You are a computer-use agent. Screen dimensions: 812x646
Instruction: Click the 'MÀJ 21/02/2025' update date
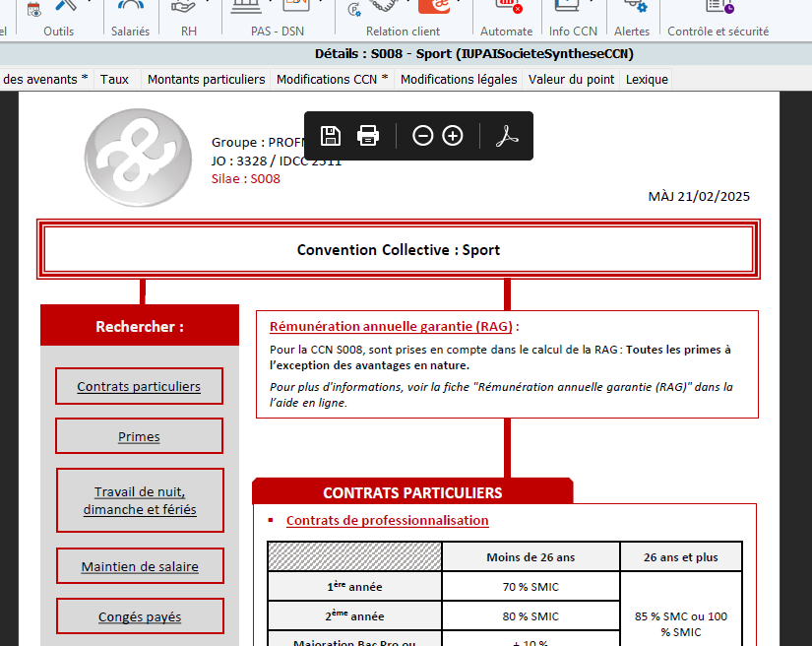click(x=699, y=196)
